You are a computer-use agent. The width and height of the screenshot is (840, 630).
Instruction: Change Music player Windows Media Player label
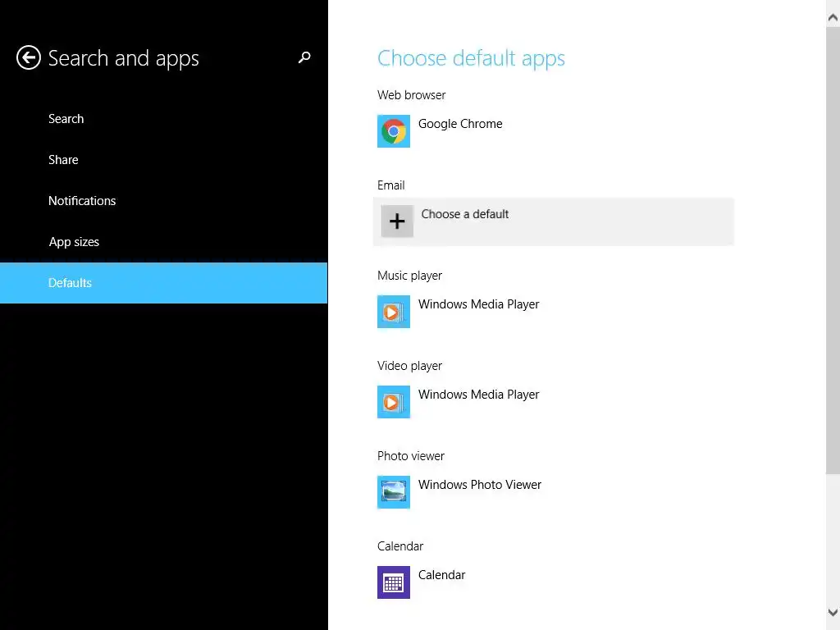click(478, 304)
